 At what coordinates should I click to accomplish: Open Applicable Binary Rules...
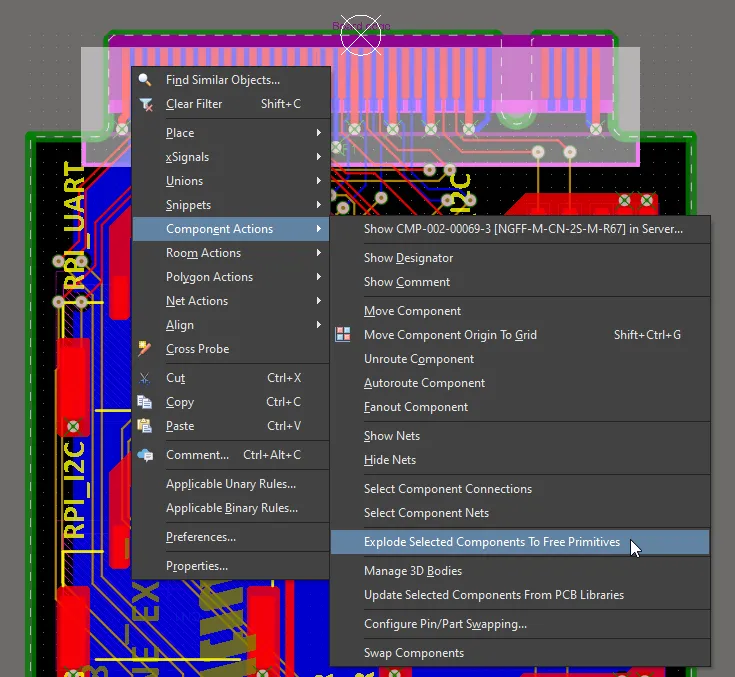(231, 508)
